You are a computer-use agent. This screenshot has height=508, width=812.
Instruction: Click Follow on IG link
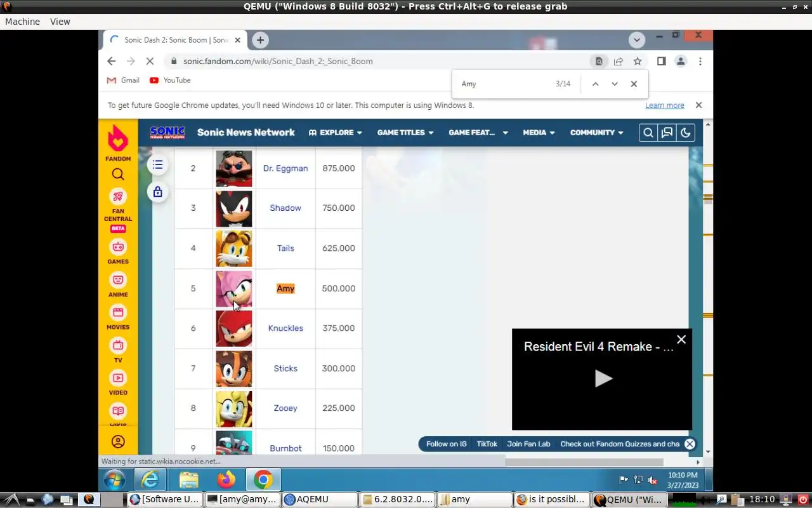pos(447,444)
